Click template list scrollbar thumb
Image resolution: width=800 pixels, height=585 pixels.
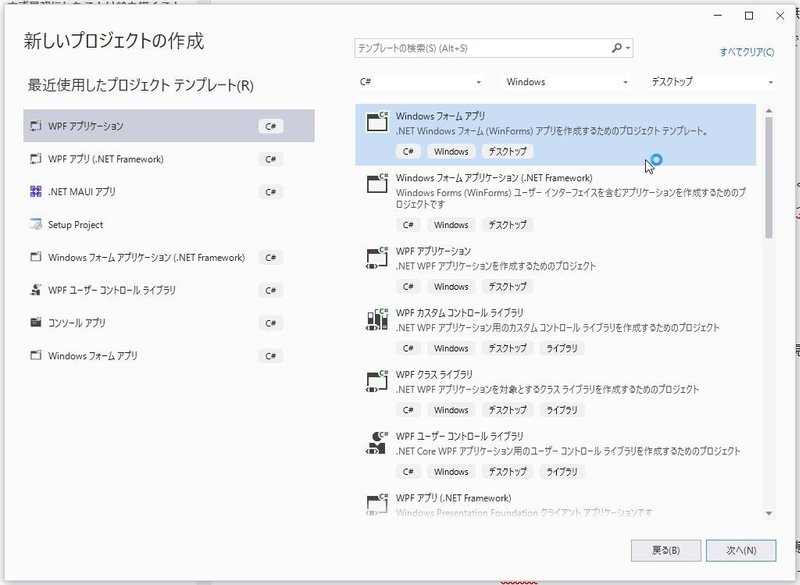(769, 177)
